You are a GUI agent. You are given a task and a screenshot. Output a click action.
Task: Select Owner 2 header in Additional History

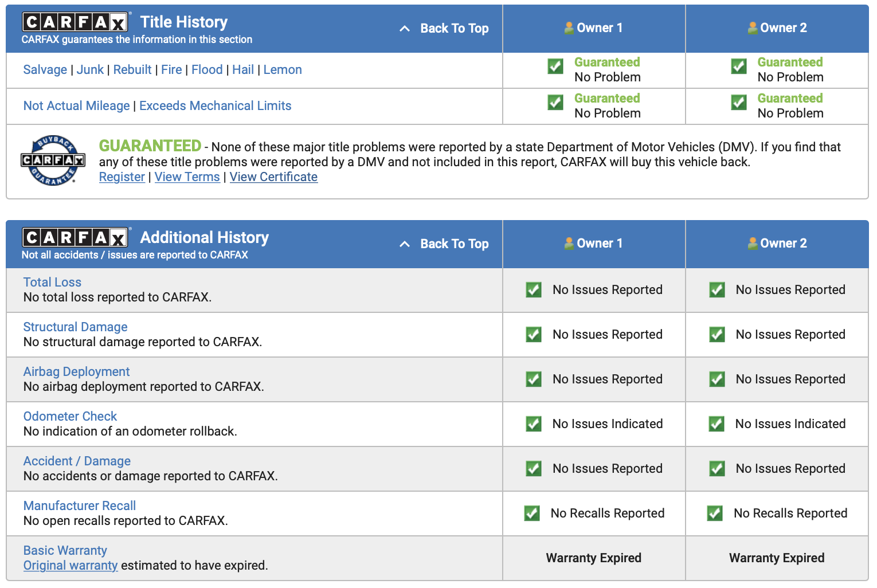(x=777, y=243)
